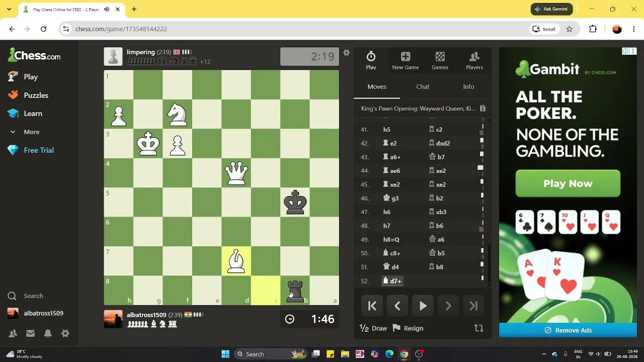644x362 pixels.
Task: Go back to the previous page
Action: pyautogui.click(x=12, y=29)
